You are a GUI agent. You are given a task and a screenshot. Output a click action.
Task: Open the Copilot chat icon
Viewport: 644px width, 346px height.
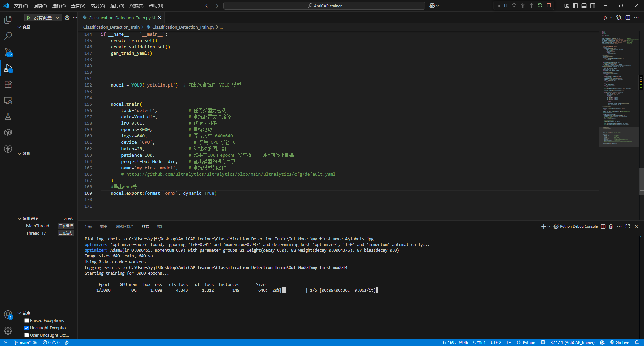(432, 6)
